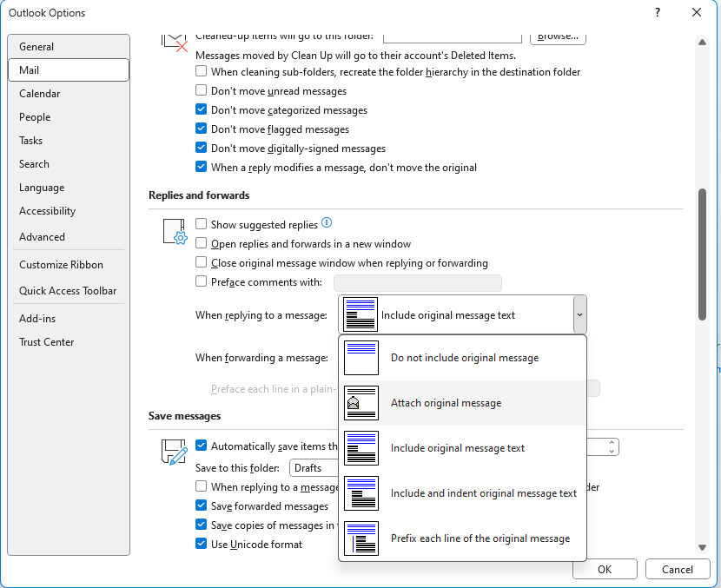Open Customize Ribbon settings

pyautogui.click(x=69, y=265)
